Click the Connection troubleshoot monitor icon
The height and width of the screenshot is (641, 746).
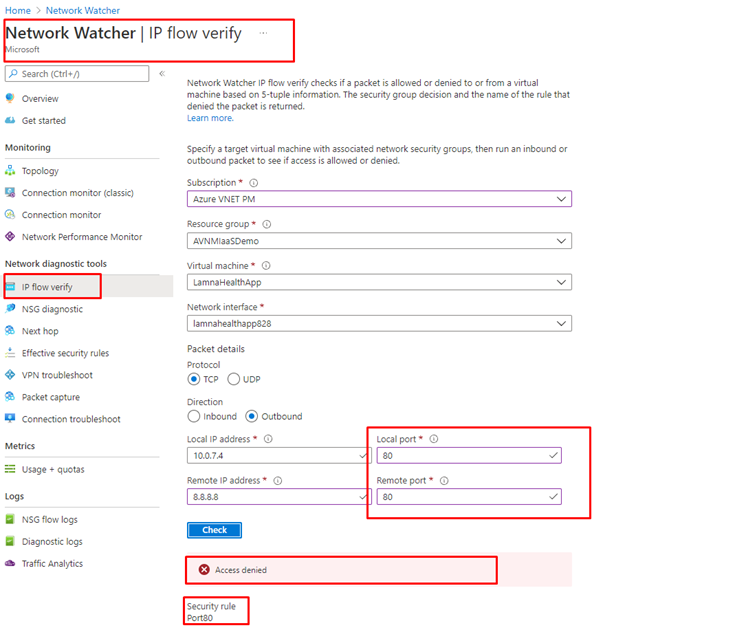10,419
